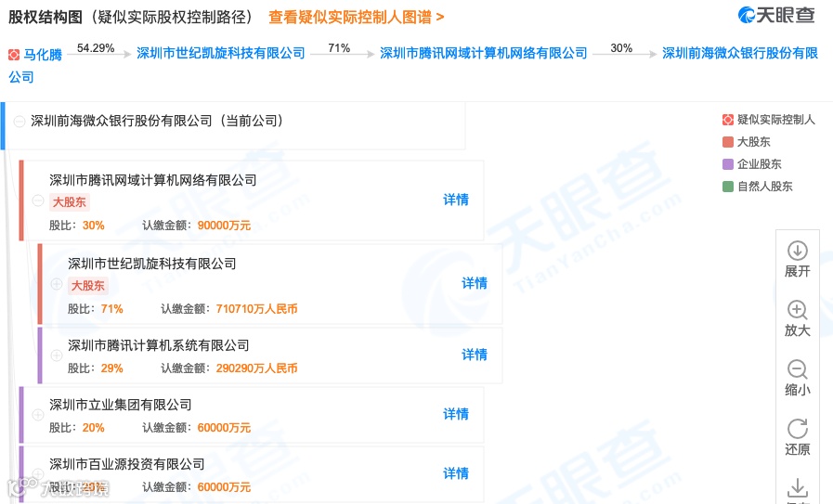Open 详情 for 深圳市腾讯计算机系统有限公司
The width and height of the screenshot is (833, 504).
pos(475,355)
